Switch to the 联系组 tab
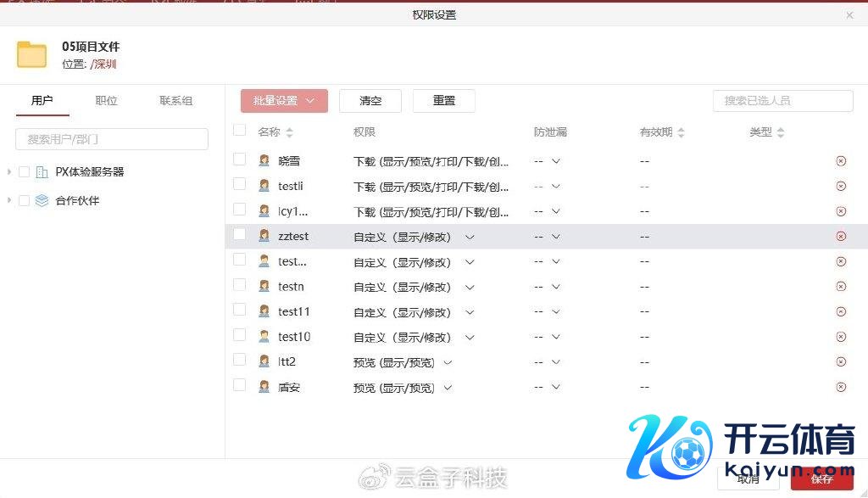This screenshot has height=498, width=868. point(175,101)
